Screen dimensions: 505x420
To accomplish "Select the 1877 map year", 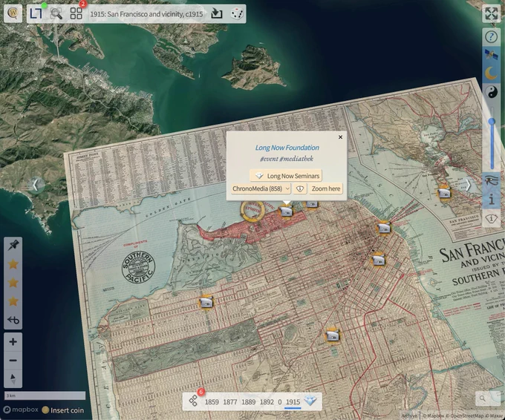I will (x=230, y=402).
